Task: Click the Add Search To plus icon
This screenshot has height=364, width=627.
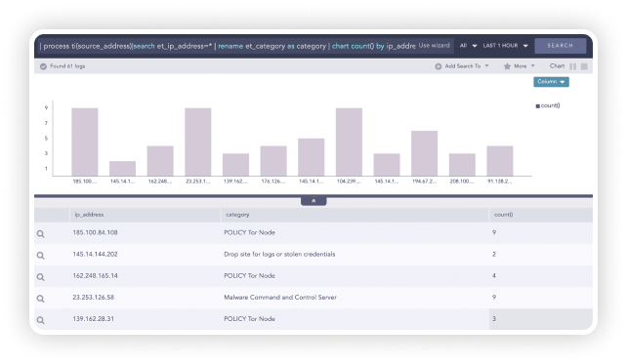Action: [439, 66]
